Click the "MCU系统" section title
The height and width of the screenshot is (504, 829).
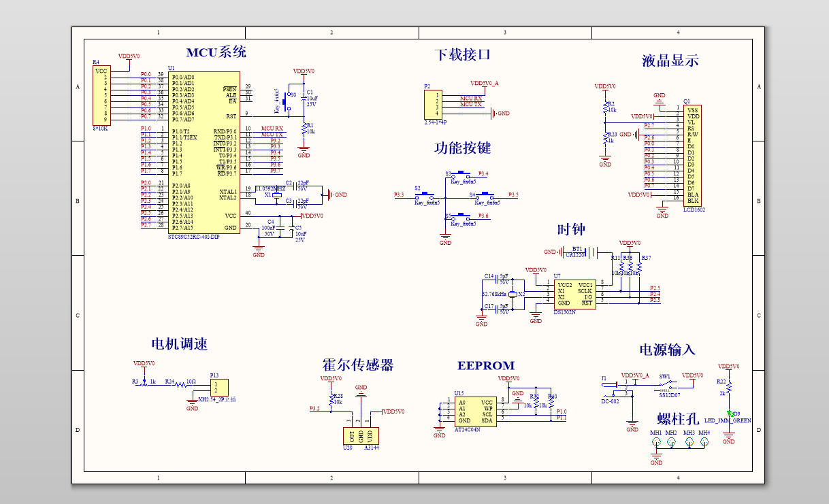click(216, 52)
